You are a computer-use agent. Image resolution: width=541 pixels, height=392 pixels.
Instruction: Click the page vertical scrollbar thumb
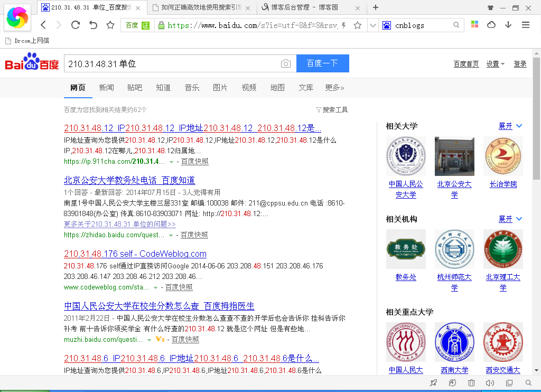(536, 118)
